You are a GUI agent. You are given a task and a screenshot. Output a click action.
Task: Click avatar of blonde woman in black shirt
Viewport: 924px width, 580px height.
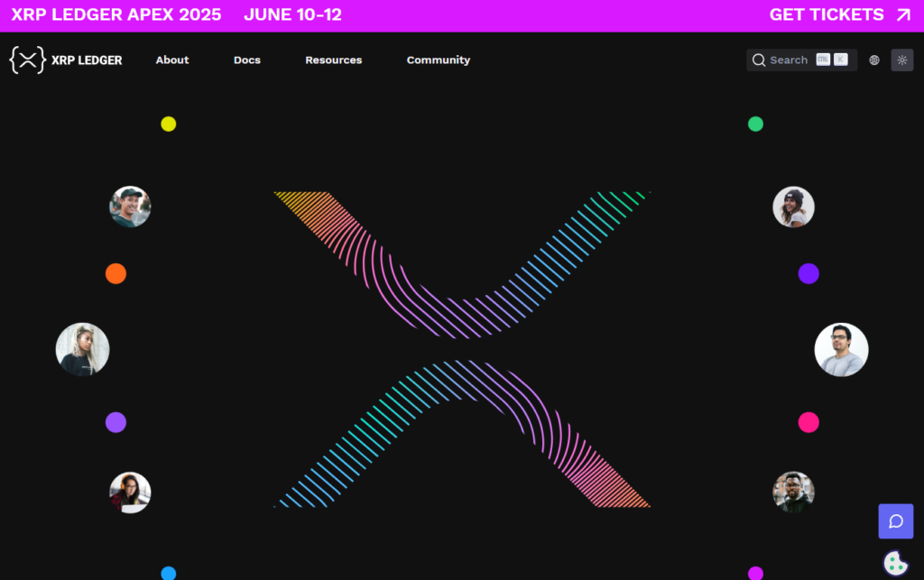pyautogui.click(x=82, y=349)
